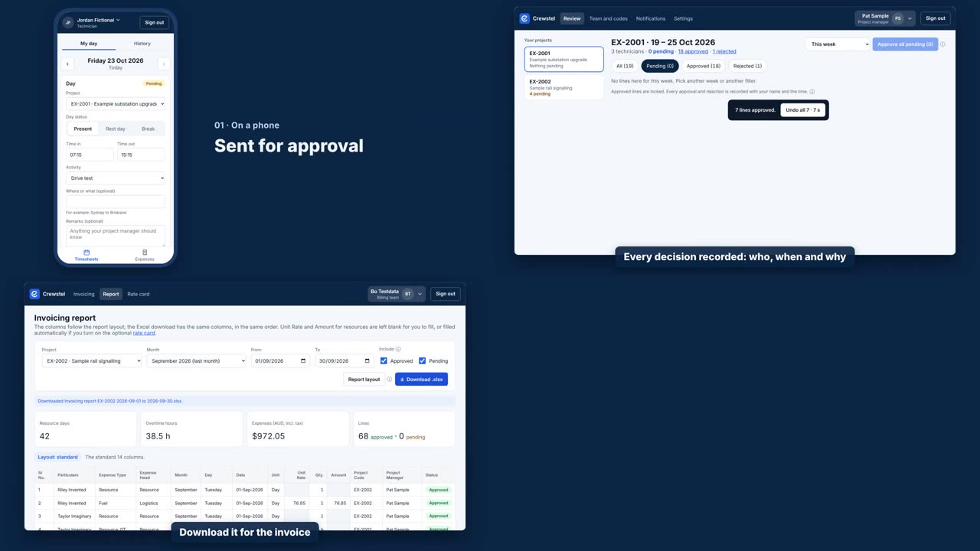Set day status to Rest day
Screen dimensions: 980x551
(x=116, y=129)
